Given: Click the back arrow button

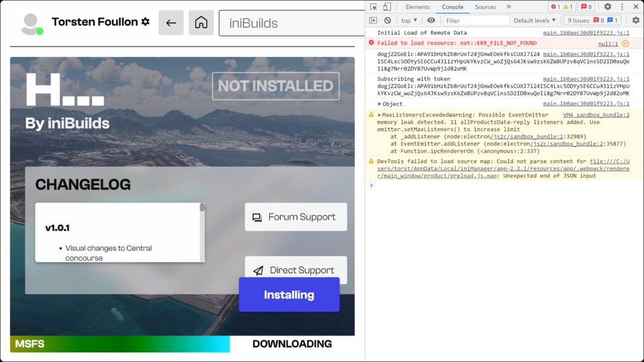Looking at the screenshot, I should [171, 23].
